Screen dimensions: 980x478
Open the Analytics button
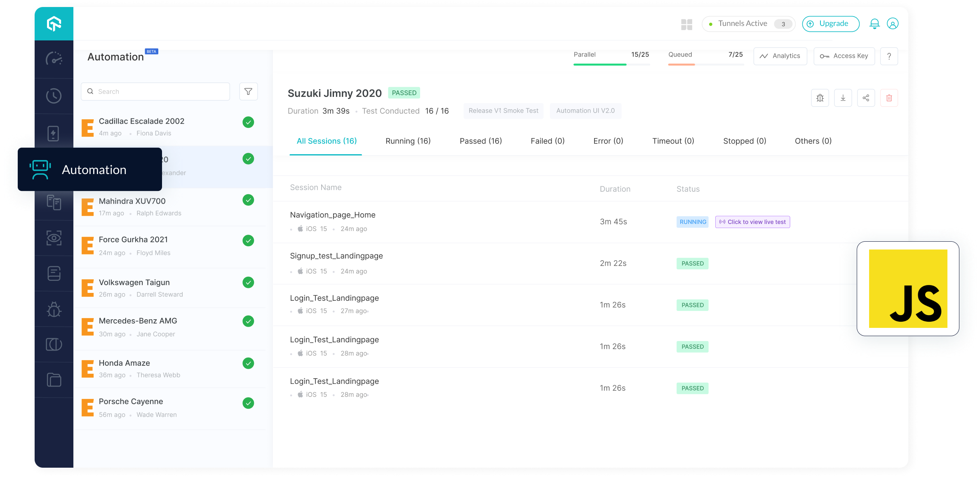(x=780, y=56)
